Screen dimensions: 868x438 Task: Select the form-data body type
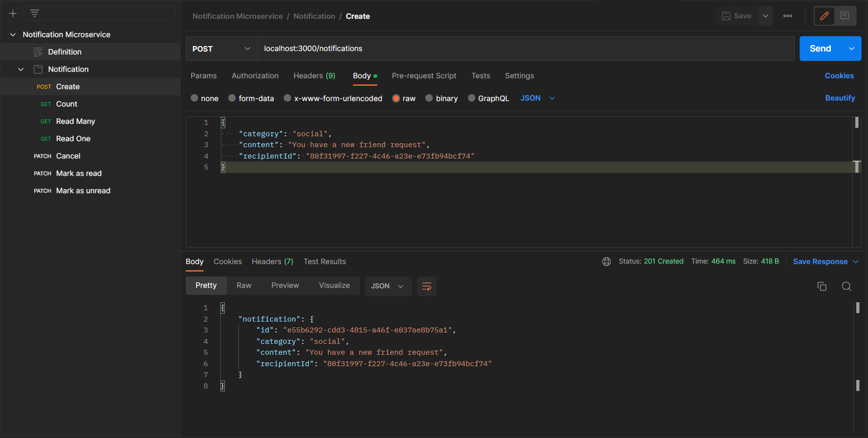click(232, 98)
